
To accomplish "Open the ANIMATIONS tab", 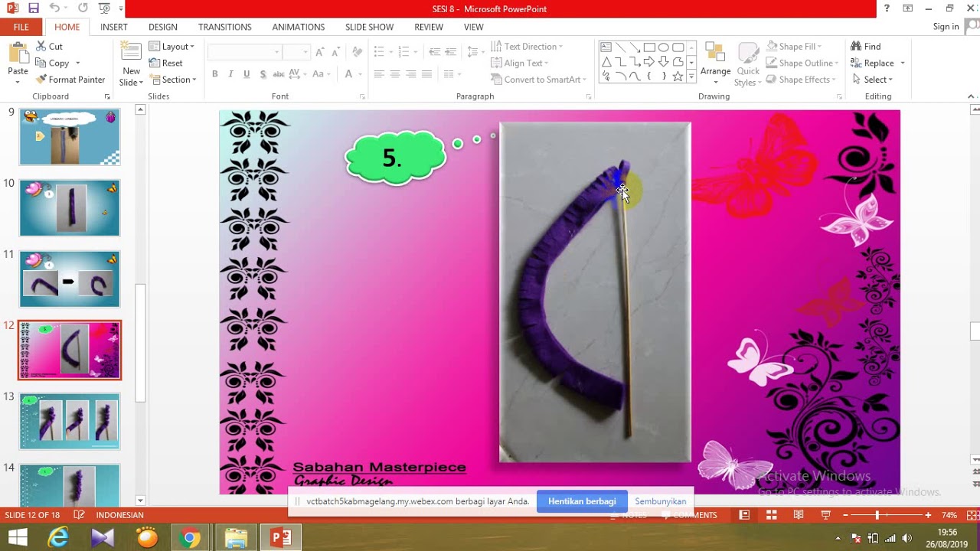I will 299,27.
